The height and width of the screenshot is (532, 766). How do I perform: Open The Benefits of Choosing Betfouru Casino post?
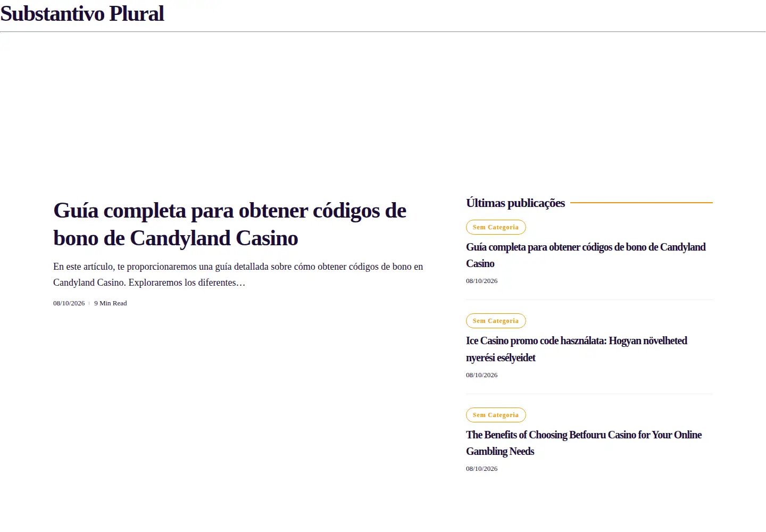(584, 443)
